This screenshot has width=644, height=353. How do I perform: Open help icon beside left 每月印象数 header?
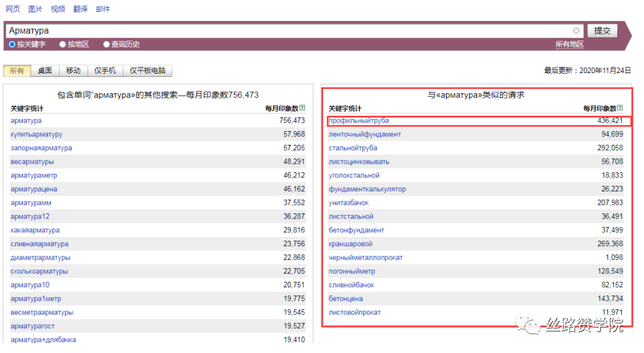tap(302, 108)
